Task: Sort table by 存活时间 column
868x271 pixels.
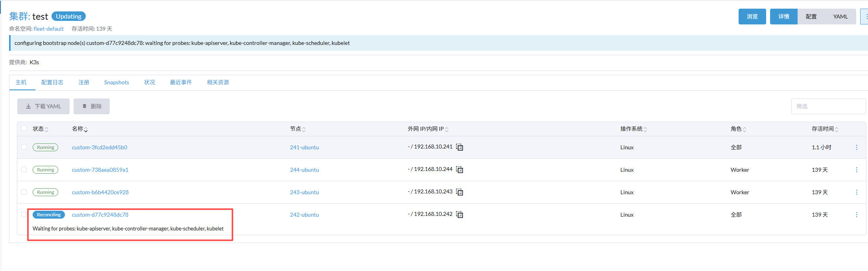Action: 825,129
